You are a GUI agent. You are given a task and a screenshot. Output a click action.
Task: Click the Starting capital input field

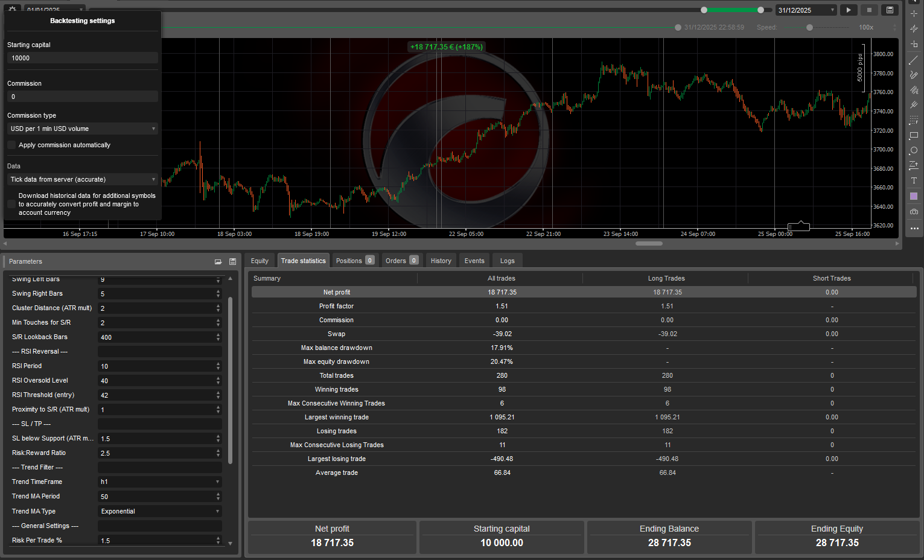pyautogui.click(x=83, y=58)
